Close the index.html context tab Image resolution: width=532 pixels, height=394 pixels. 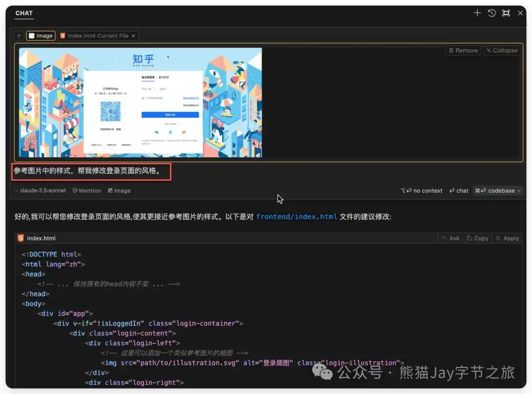pyautogui.click(x=133, y=35)
